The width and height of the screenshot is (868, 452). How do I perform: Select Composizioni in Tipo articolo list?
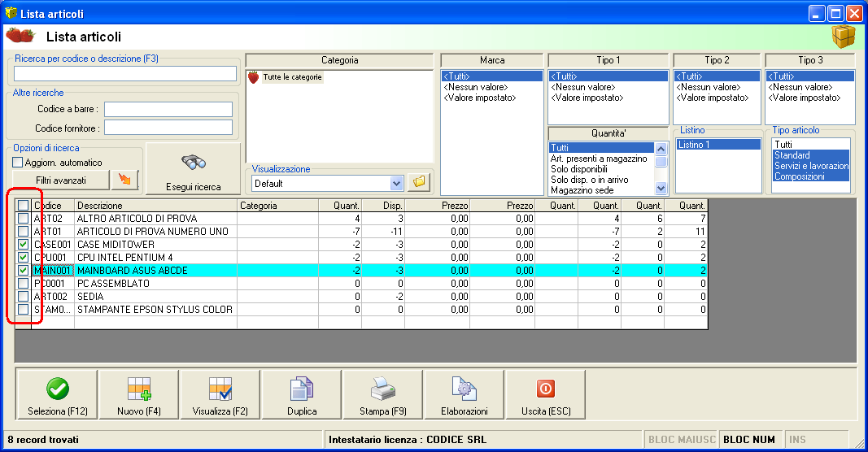click(x=811, y=176)
